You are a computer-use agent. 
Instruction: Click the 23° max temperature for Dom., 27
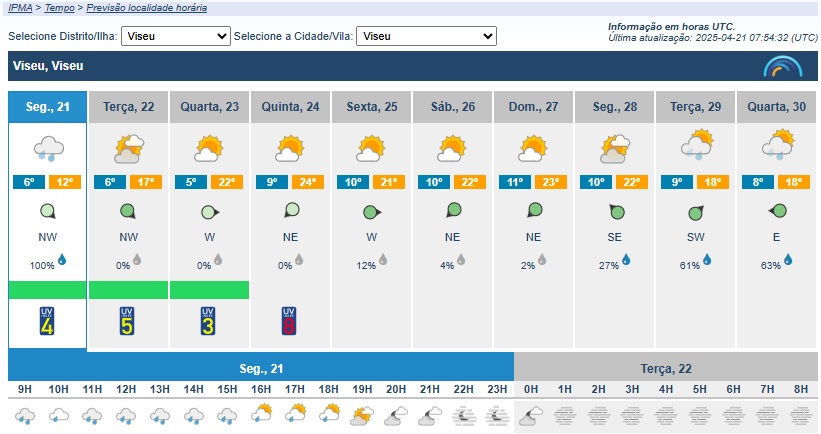point(551,182)
